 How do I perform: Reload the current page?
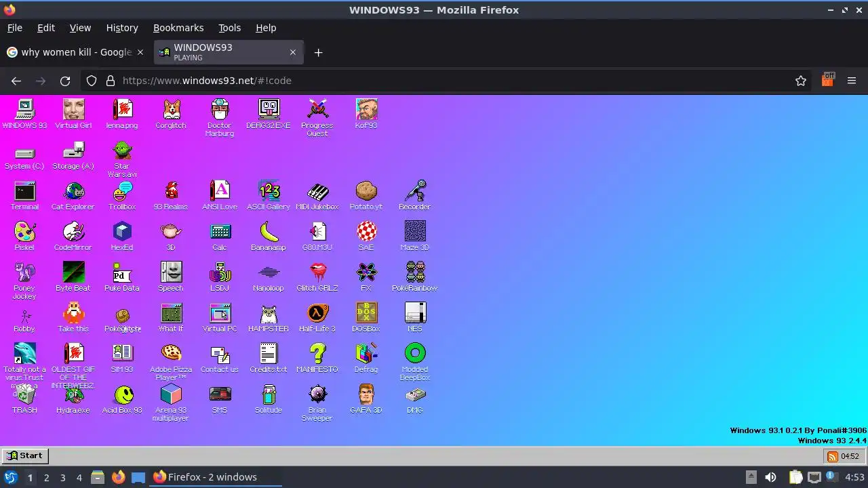65,81
